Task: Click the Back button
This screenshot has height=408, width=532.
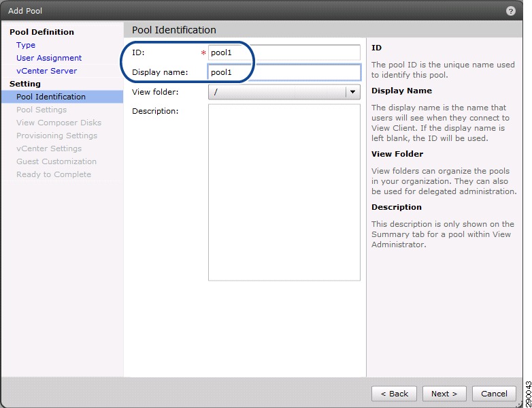Action: 395,394
